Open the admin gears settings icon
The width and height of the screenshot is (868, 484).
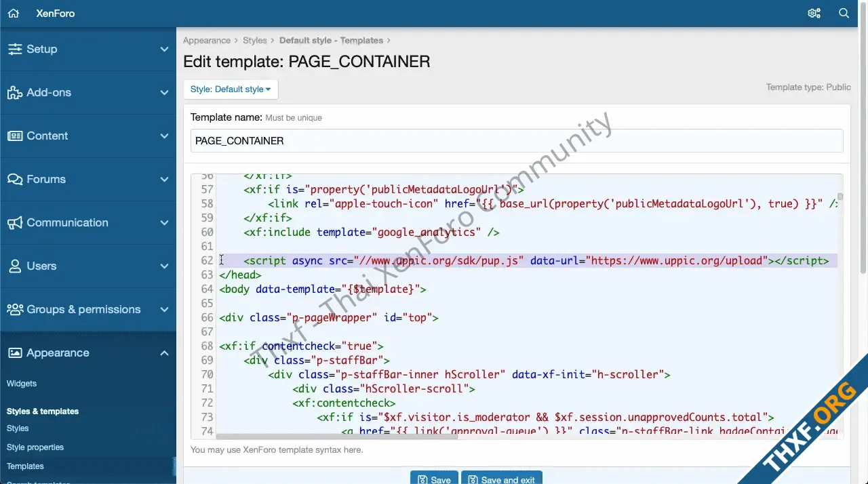coord(814,14)
